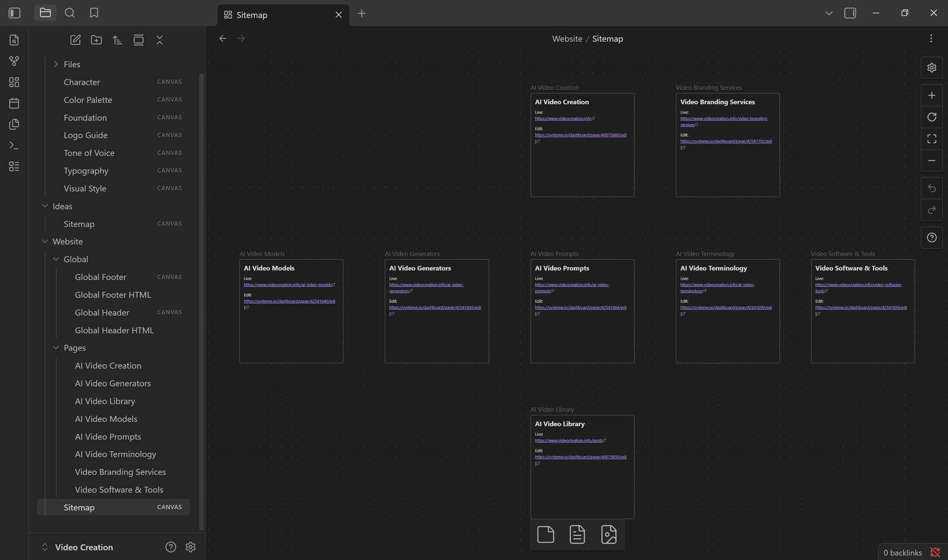
Task: Open today's daily note calendar icon
Action: 14,103
